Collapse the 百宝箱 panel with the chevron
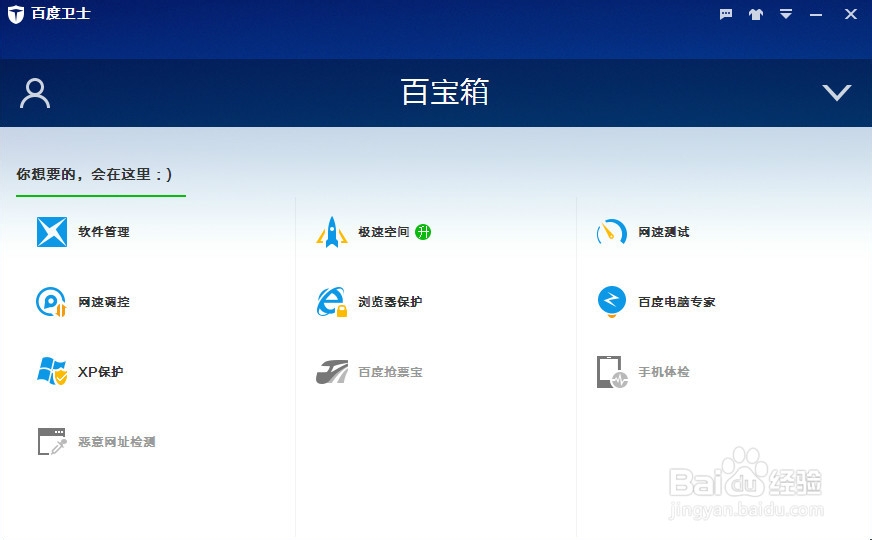Image resolution: width=872 pixels, height=540 pixels. click(837, 92)
